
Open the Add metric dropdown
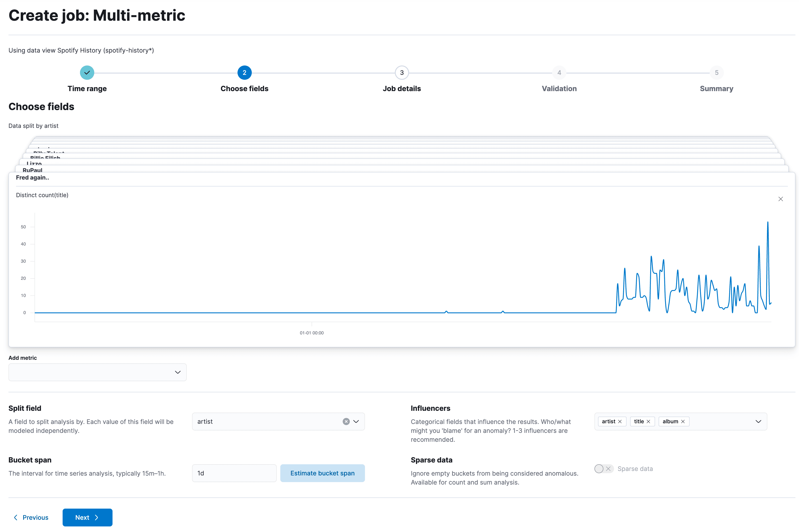coord(97,372)
